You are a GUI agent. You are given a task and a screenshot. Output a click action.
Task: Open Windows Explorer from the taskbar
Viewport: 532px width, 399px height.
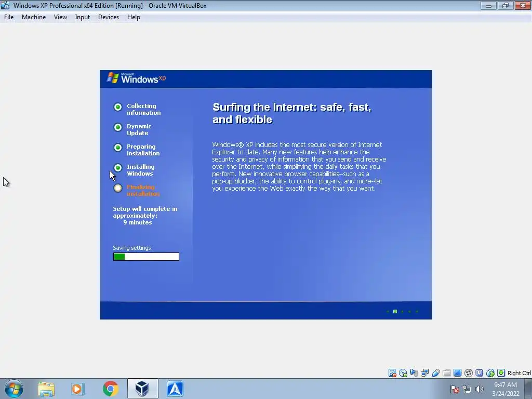[46, 389]
